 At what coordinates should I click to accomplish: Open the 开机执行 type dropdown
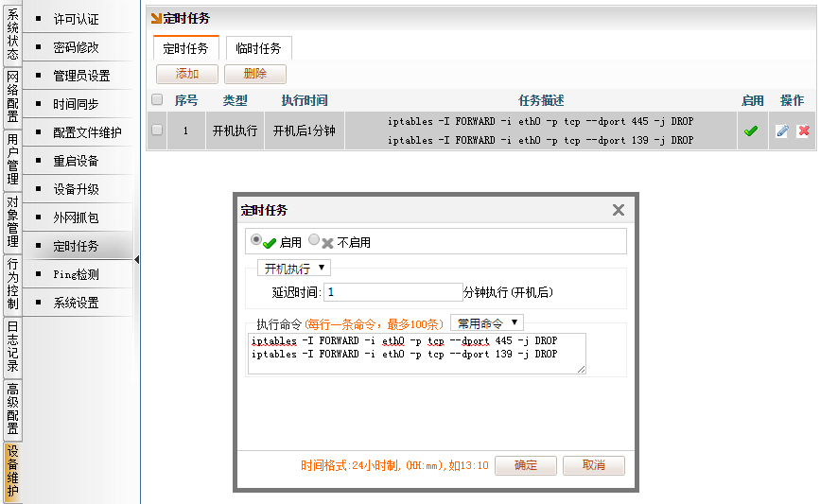(293, 269)
